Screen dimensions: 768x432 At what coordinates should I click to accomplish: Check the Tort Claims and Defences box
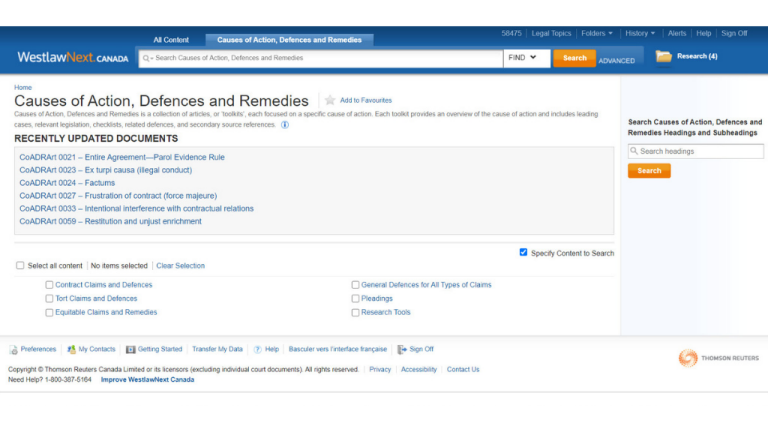point(49,298)
